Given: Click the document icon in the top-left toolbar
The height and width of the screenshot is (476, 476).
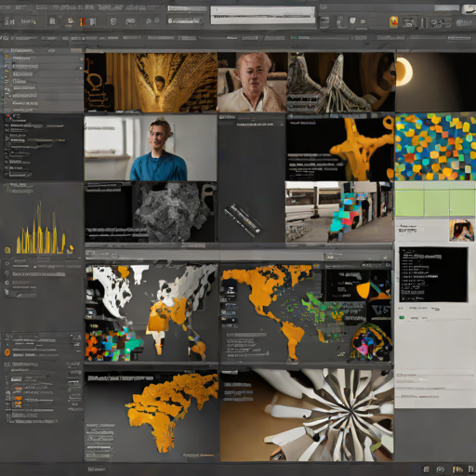Looking at the screenshot, I should [x=52, y=21].
